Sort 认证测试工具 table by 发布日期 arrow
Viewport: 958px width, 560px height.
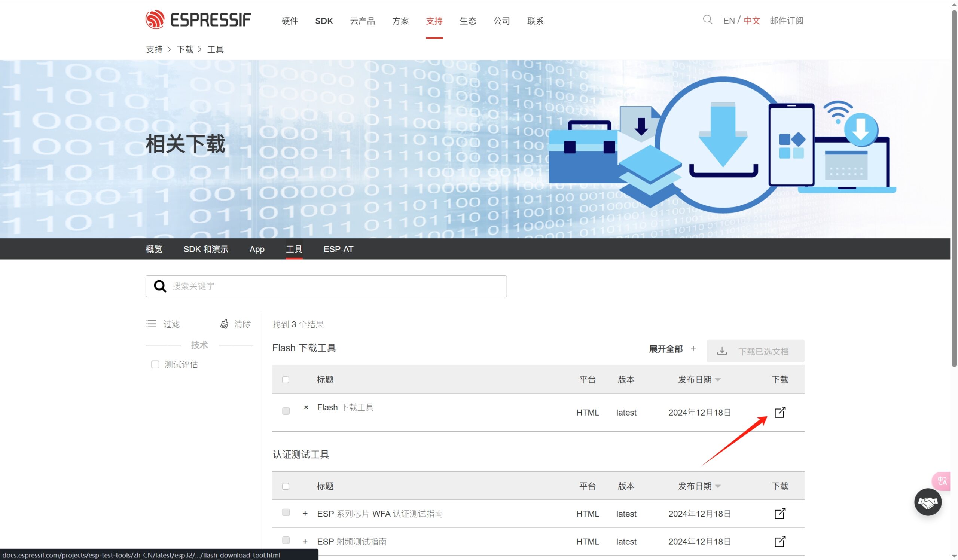click(718, 486)
